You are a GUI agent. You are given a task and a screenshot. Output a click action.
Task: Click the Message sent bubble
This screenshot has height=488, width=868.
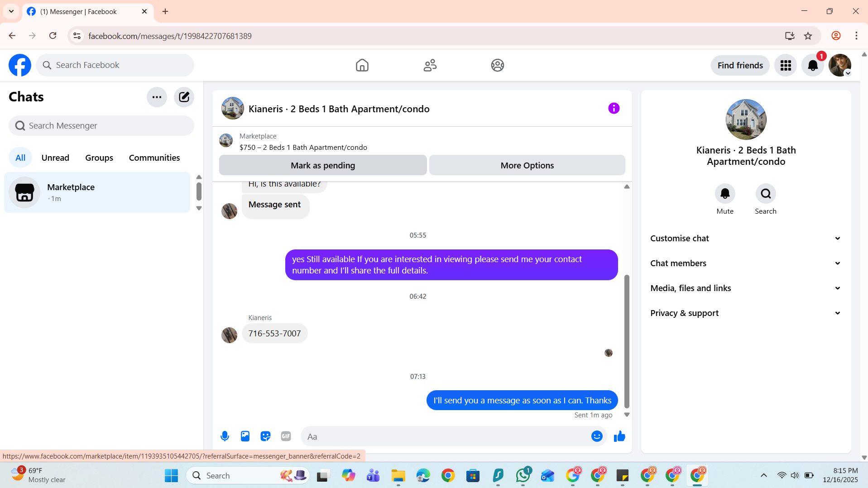click(x=275, y=206)
